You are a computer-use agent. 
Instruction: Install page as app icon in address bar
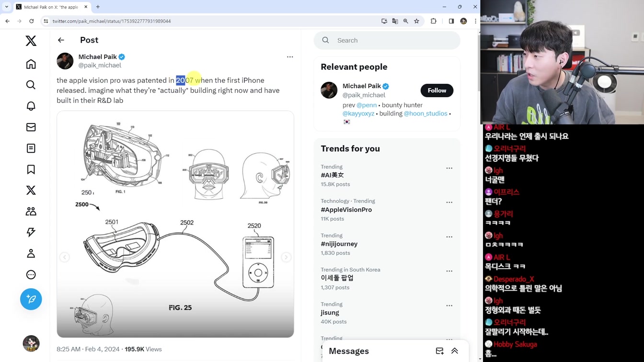(x=384, y=21)
